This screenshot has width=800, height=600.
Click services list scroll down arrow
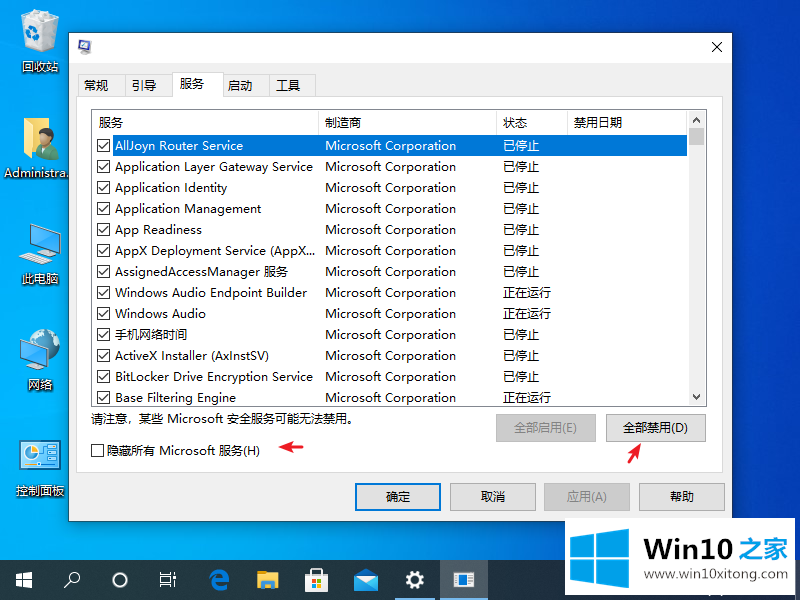(696, 396)
